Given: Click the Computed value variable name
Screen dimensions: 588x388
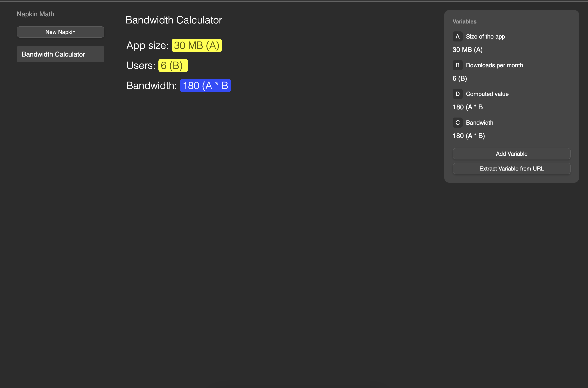Looking at the screenshot, I should coord(487,94).
